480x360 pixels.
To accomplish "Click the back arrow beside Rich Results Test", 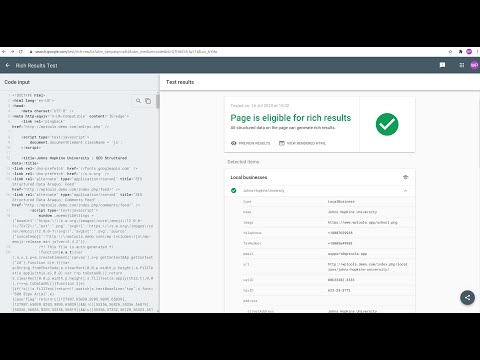I will point(7,65).
